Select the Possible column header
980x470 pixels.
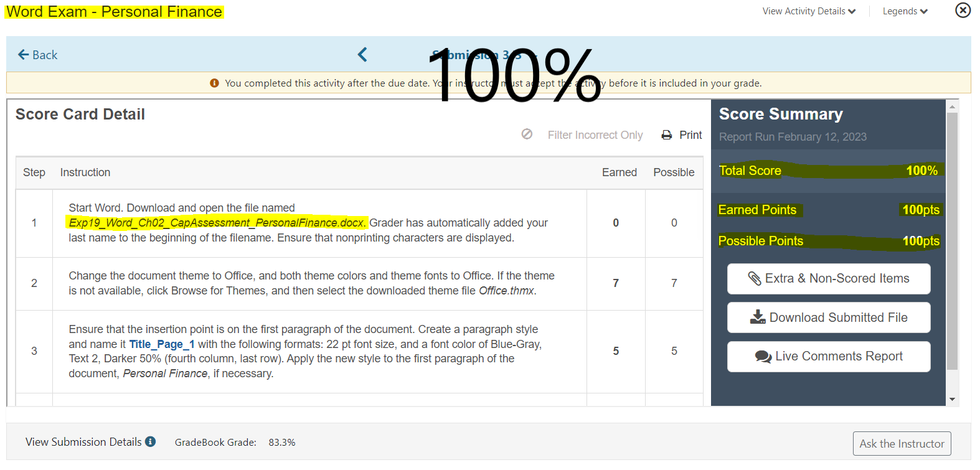click(x=674, y=172)
